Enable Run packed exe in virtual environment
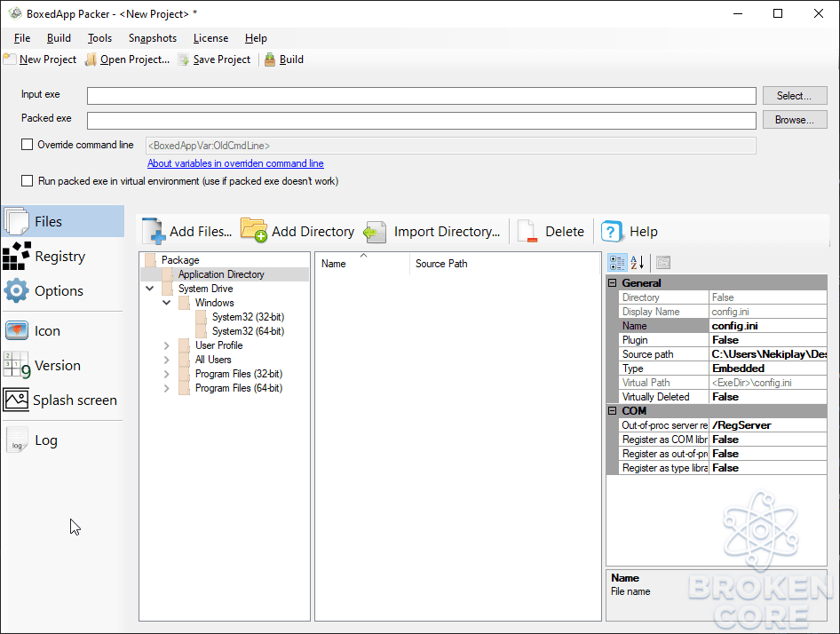 click(27, 181)
